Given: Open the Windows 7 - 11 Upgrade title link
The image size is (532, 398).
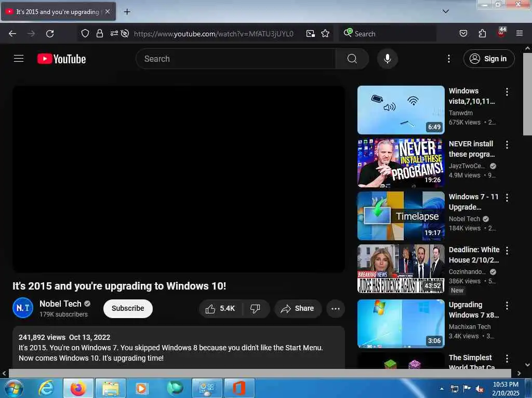Looking at the screenshot, I should (474, 202).
